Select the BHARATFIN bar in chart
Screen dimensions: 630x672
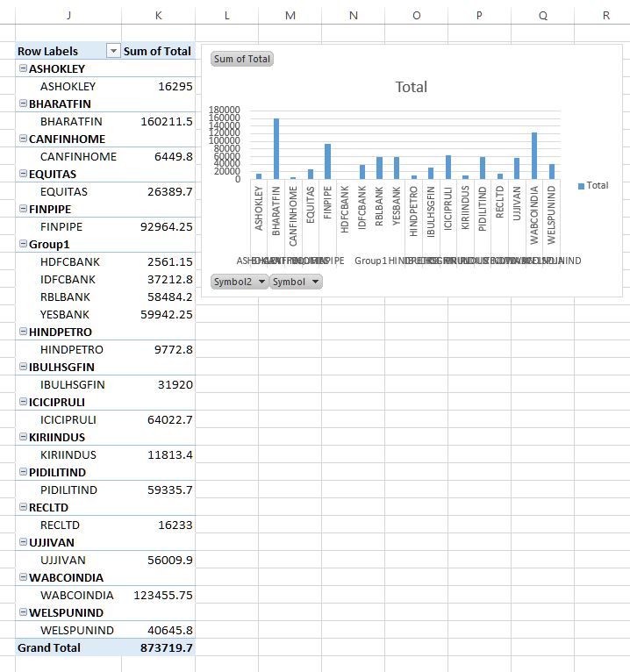point(276,149)
